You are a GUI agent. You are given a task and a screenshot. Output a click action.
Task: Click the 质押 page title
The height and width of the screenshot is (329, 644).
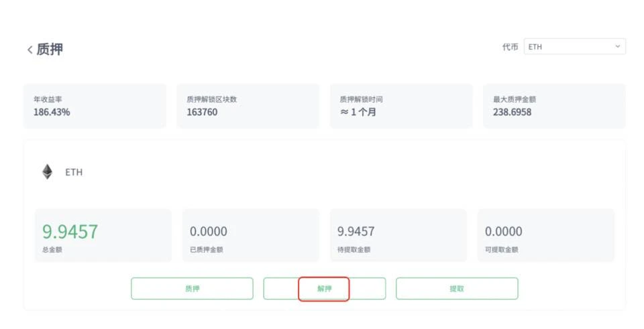click(50, 49)
